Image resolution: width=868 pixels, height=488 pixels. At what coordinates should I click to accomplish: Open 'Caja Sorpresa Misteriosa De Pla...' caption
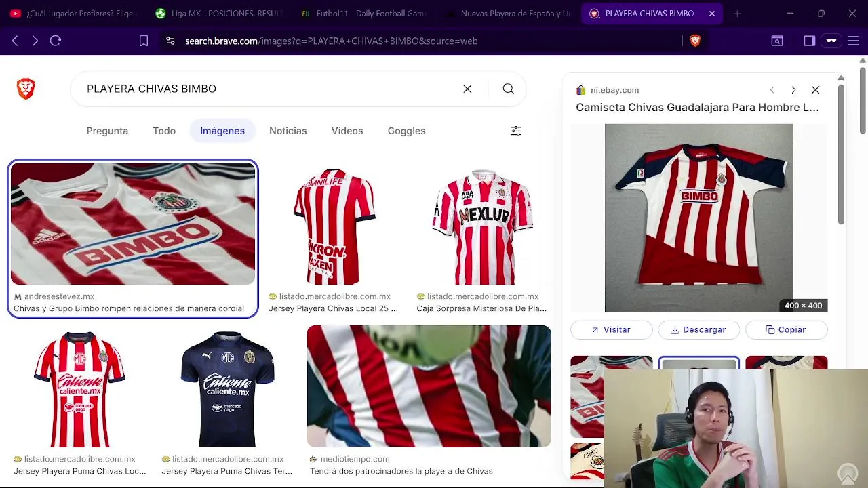click(x=481, y=308)
